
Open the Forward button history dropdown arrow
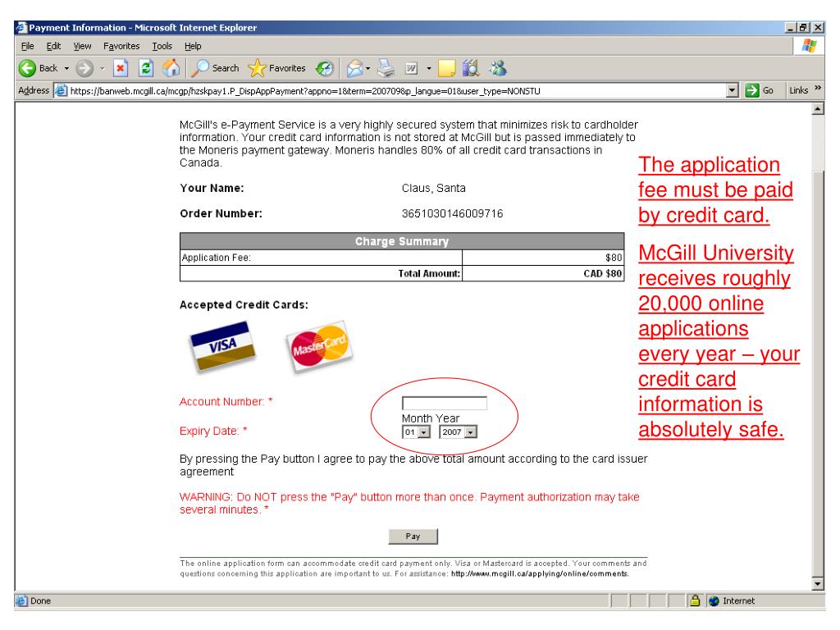102,69
